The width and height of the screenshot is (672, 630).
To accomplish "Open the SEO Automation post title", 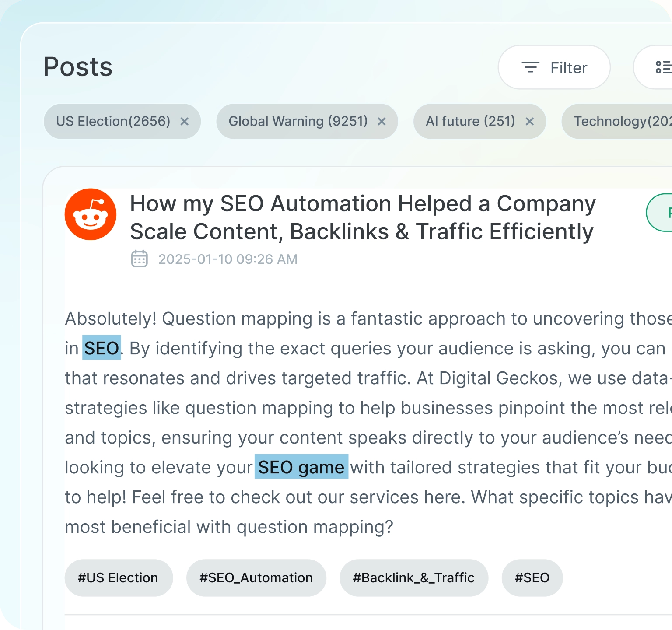I will coord(363,217).
